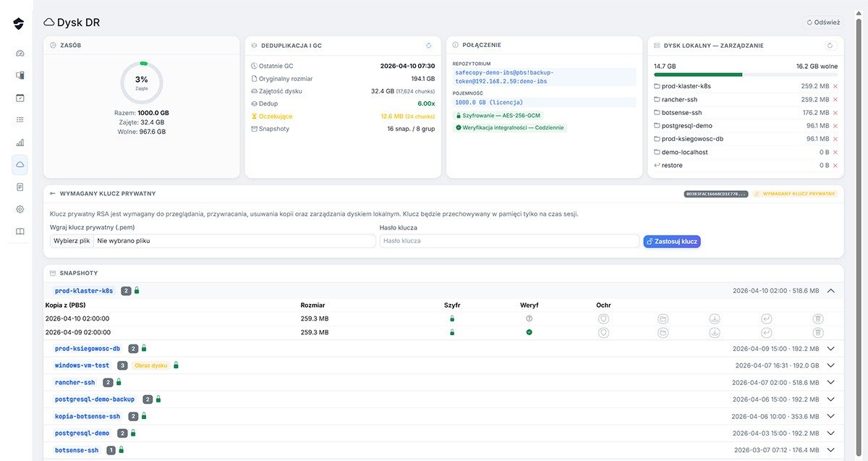868x461 pixels.
Task: Open the dashboard gauge icon in sidebar
Action: pyautogui.click(x=20, y=54)
